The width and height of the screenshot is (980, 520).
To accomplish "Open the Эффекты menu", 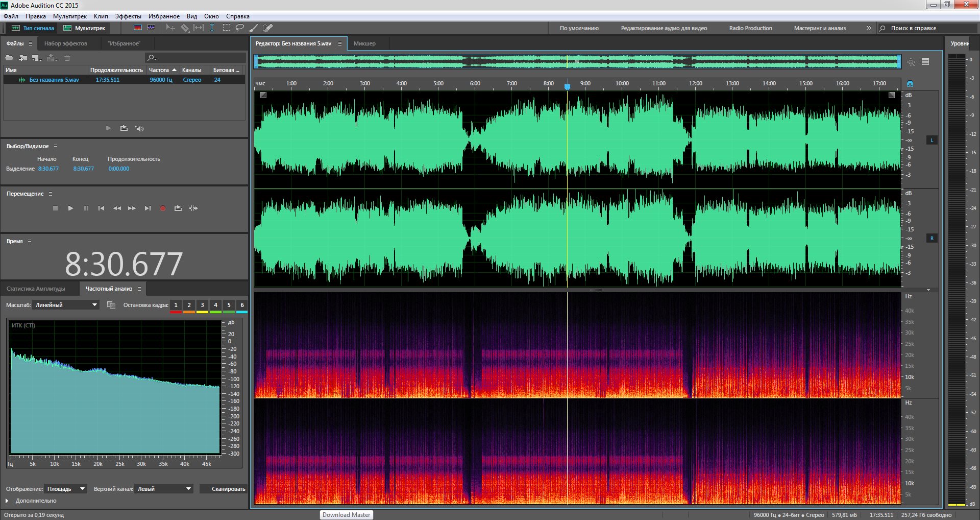I will 128,16.
